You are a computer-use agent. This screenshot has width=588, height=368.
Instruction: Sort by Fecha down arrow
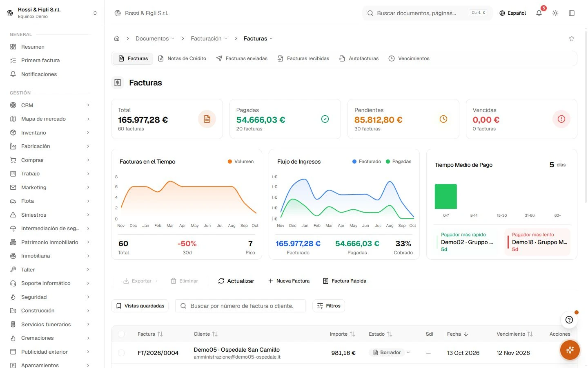point(466,334)
